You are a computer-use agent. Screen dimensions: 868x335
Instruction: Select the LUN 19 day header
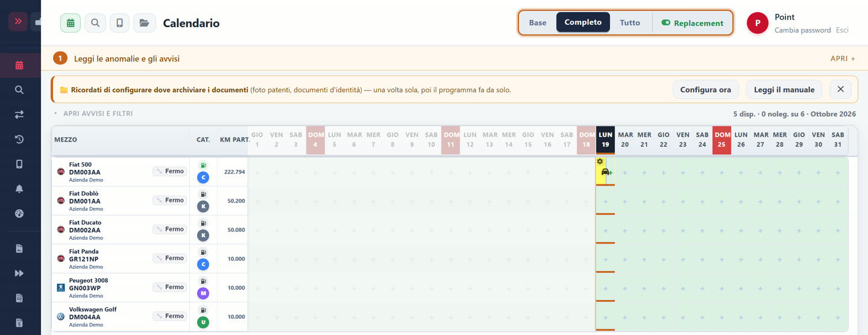click(605, 140)
